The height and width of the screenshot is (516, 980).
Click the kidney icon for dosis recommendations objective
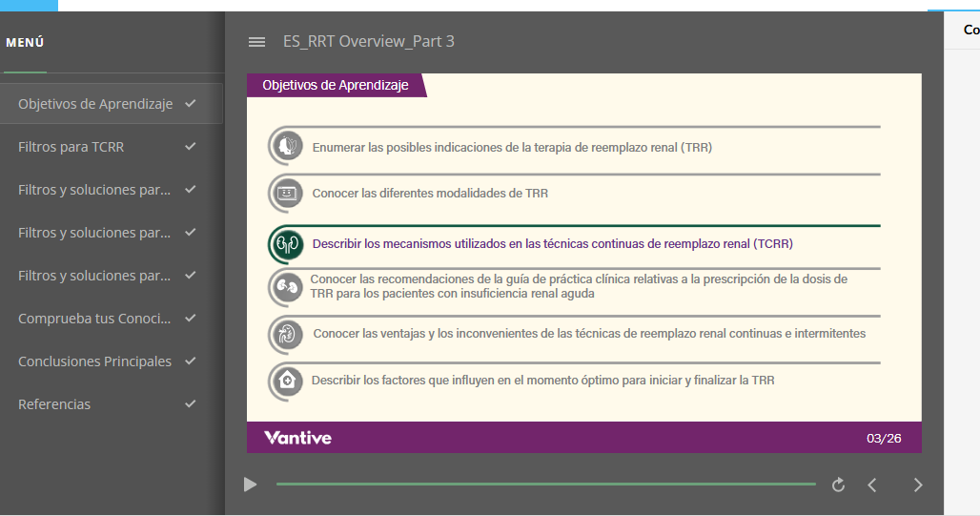pyautogui.click(x=287, y=287)
